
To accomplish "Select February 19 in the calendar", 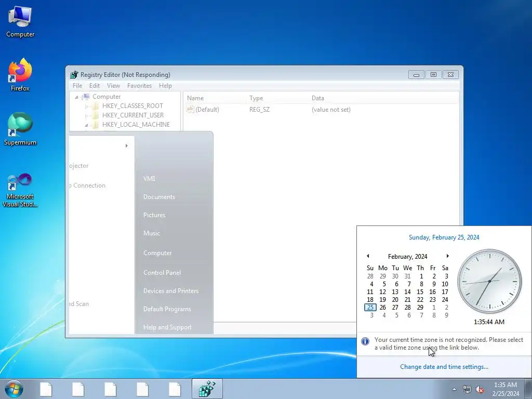I will point(383,300).
